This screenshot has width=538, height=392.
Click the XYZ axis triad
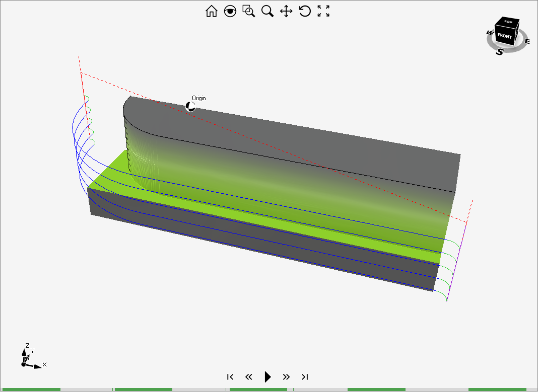(27, 358)
